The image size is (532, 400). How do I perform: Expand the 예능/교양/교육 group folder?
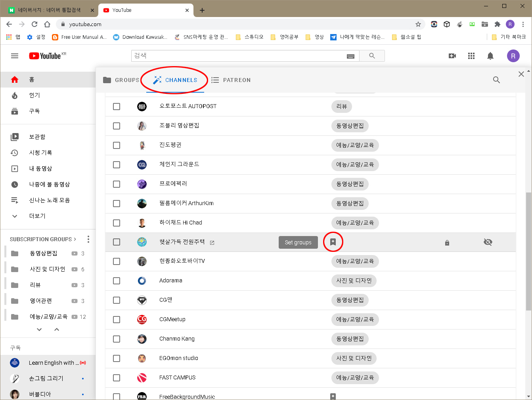point(15,317)
